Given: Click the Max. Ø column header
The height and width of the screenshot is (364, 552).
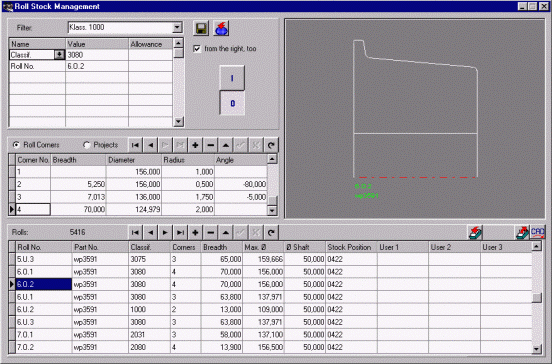Looking at the screenshot, I should click(x=263, y=247).
